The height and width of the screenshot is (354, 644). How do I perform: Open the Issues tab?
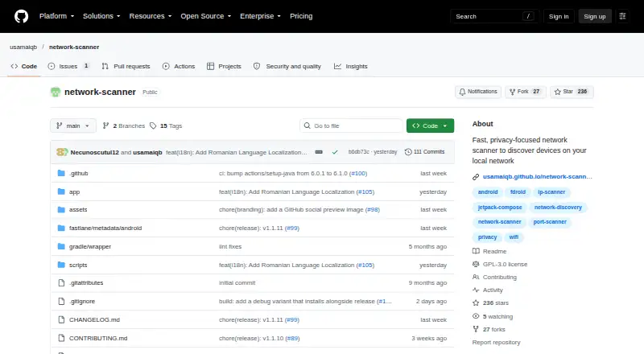pos(68,66)
